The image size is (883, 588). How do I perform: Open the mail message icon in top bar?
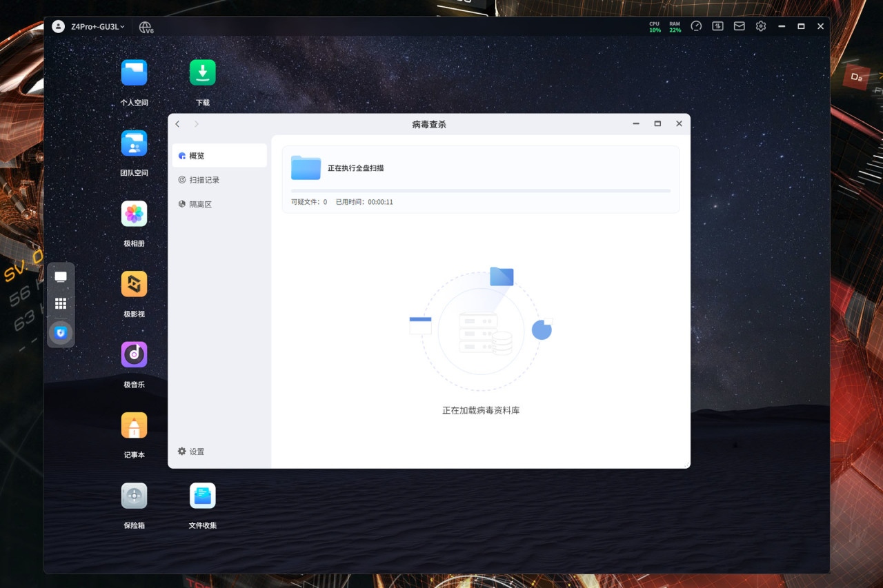(x=739, y=26)
